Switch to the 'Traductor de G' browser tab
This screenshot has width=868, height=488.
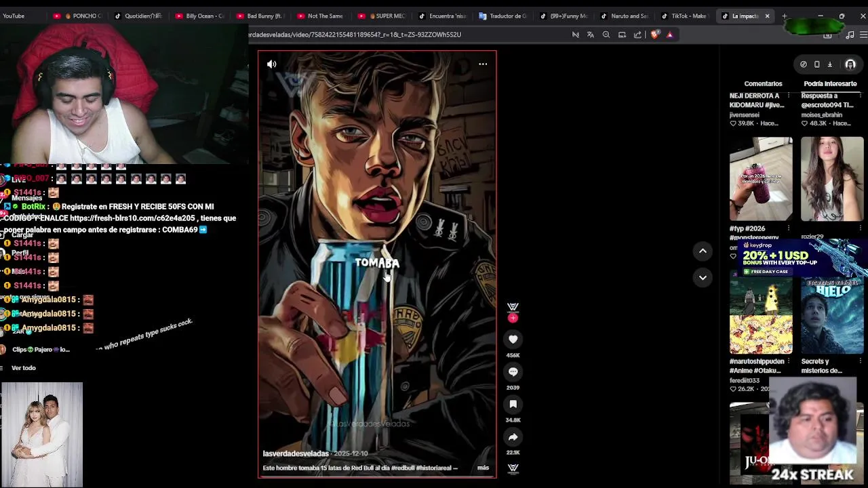click(503, 16)
